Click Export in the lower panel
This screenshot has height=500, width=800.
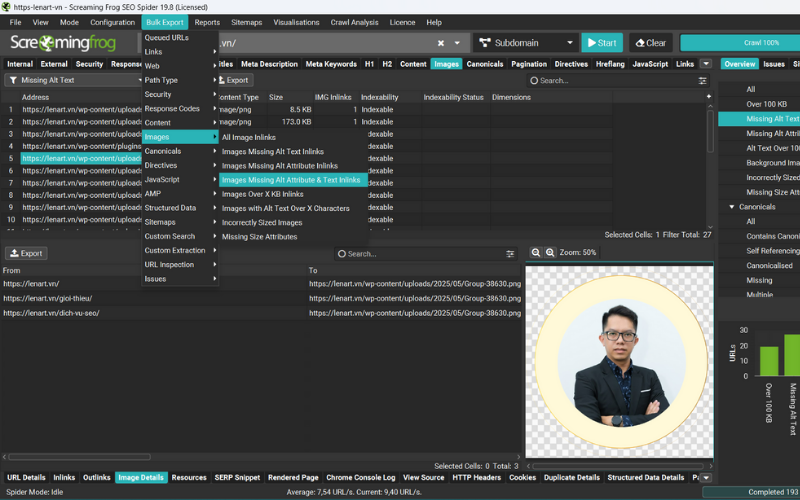click(x=26, y=254)
